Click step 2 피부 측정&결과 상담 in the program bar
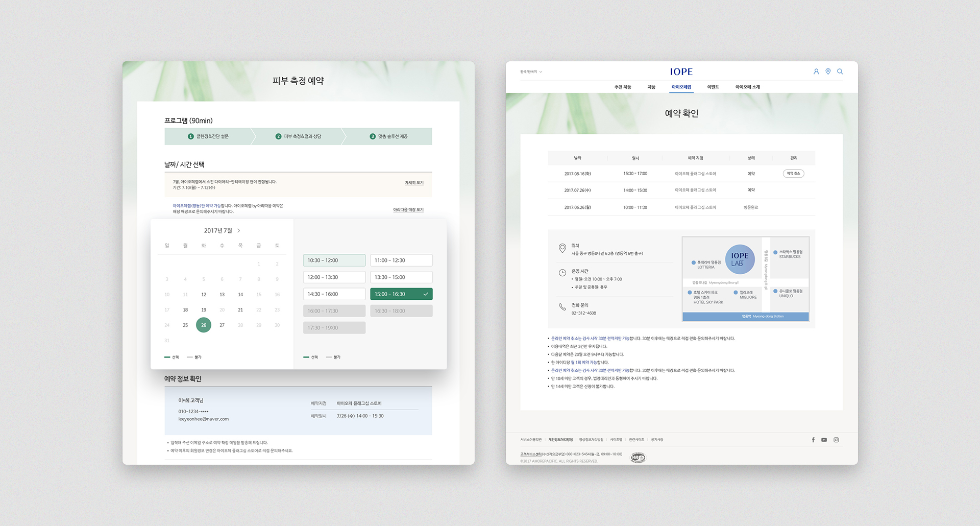Screen dimensions: 980x526 pyautogui.click(x=299, y=136)
